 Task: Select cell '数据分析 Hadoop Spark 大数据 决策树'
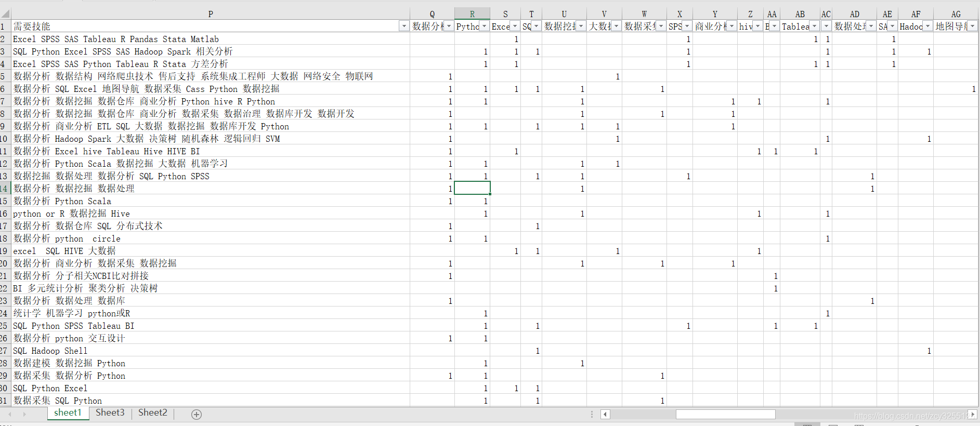point(211,139)
